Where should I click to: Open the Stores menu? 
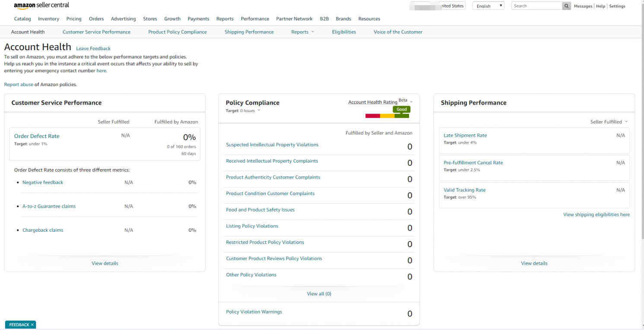tap(150, 19)
